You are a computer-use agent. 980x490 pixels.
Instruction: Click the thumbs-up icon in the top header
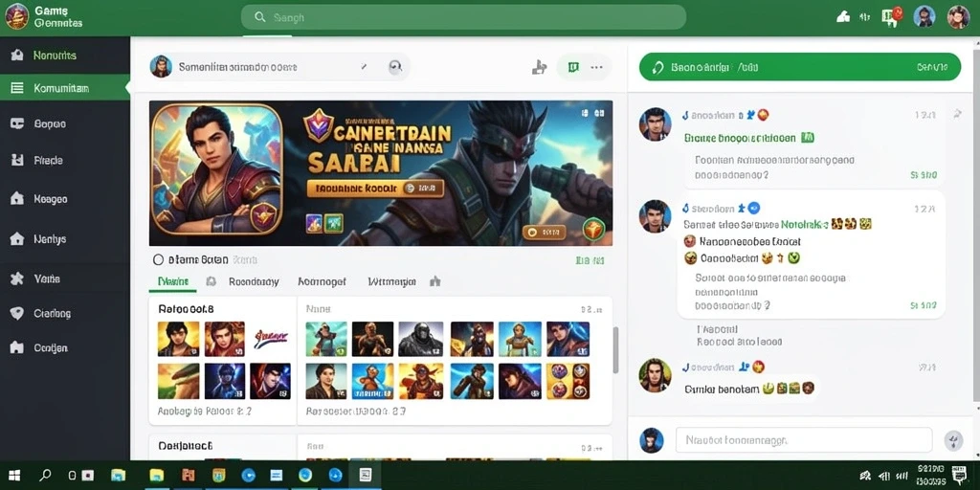pyautogui.click(x=842, y=17)
